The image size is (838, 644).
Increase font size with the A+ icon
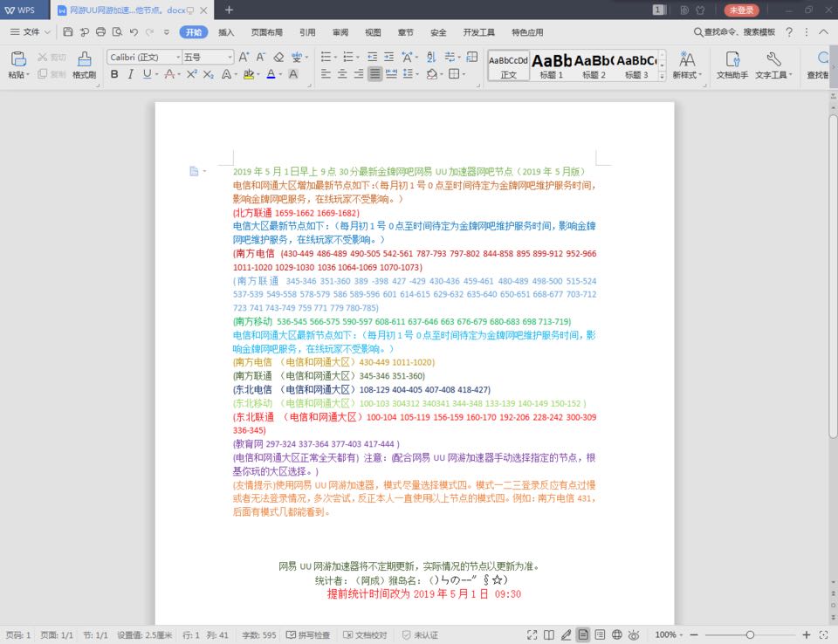[x=244, y=57]
